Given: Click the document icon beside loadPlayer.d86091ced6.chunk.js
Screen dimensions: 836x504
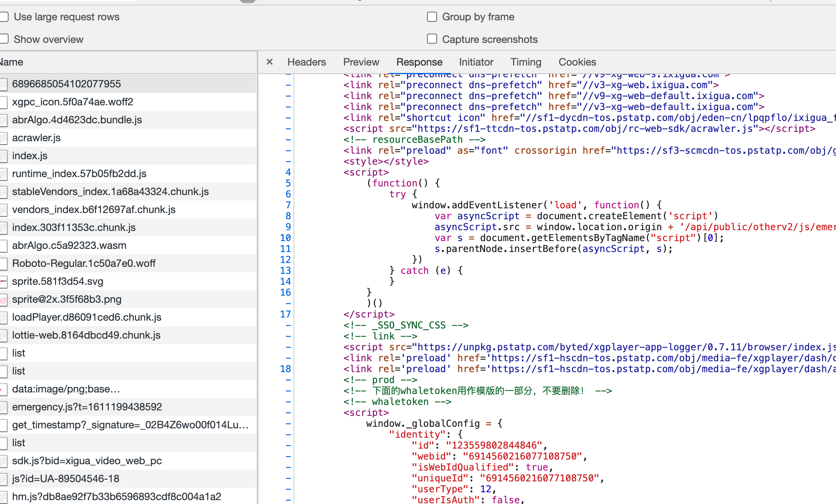Looking at the screenshot, I should tap(4, 317).
